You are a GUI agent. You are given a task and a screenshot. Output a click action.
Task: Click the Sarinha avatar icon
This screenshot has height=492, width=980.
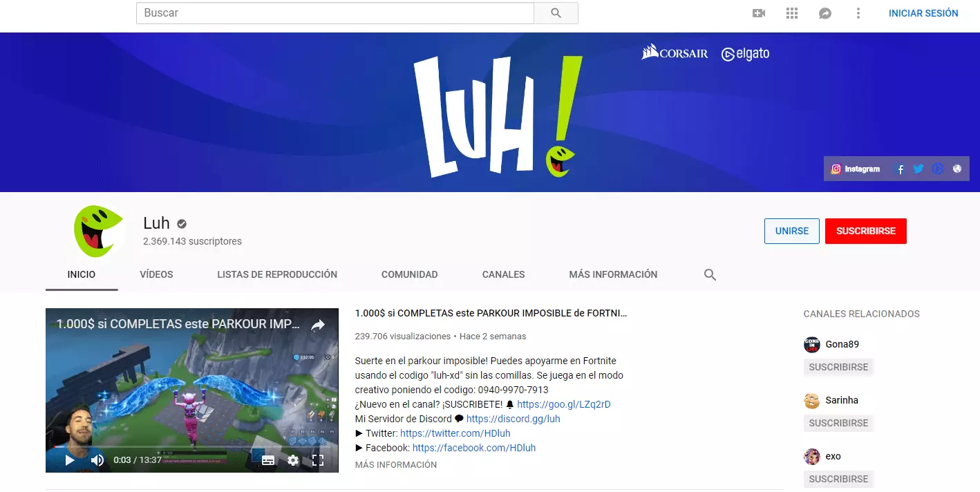812,401
